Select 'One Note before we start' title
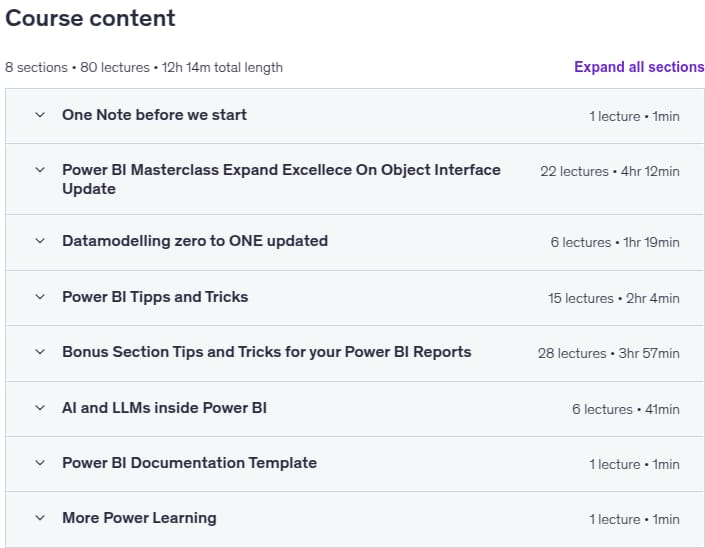 click(x=154, y=115)
